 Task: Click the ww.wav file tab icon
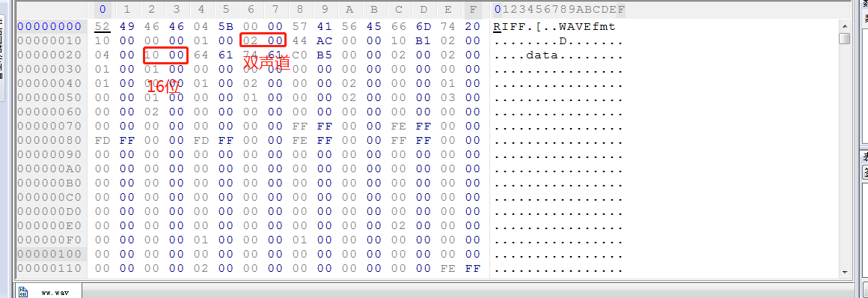[x=23, y=292]
